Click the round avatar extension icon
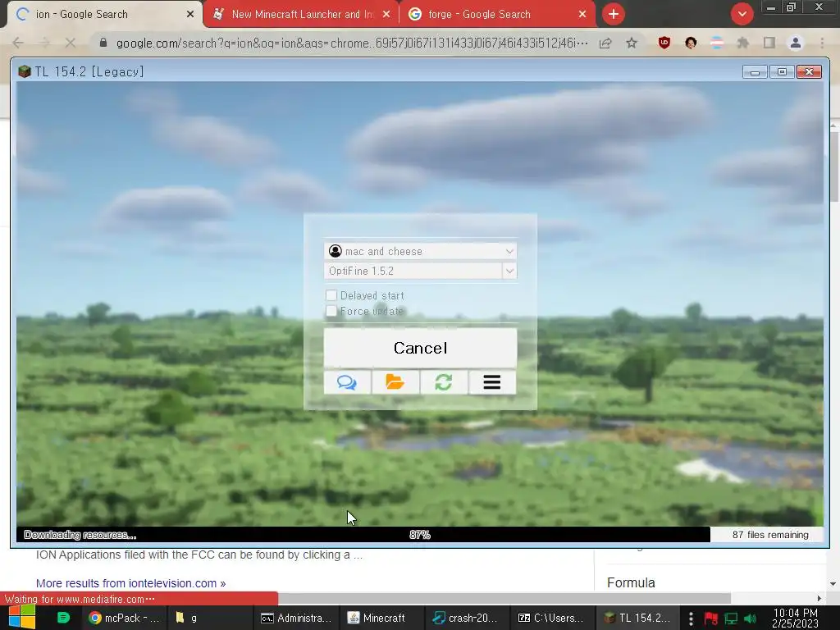840x630 pixels. (691, 43)
